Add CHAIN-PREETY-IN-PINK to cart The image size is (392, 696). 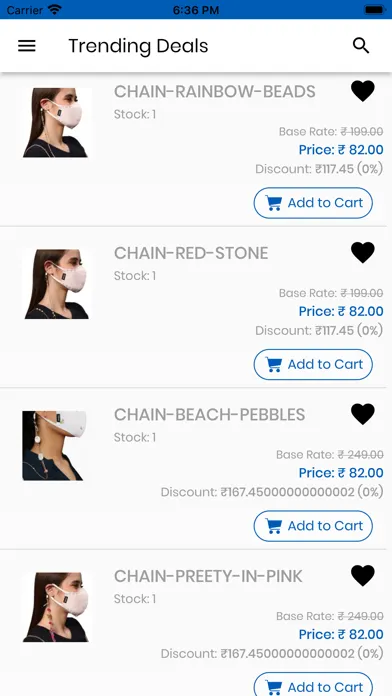point(313,684)
